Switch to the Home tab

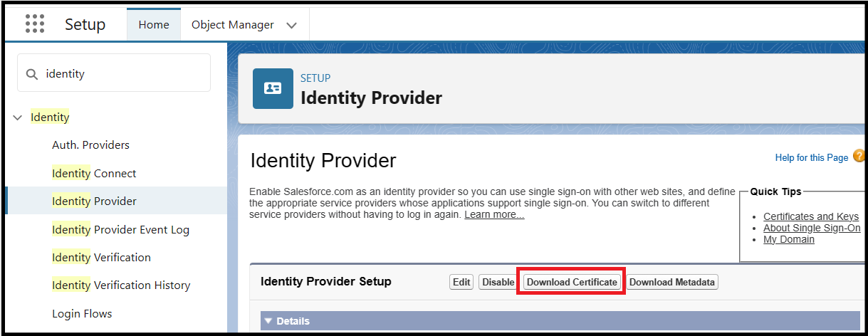point(154,25)
